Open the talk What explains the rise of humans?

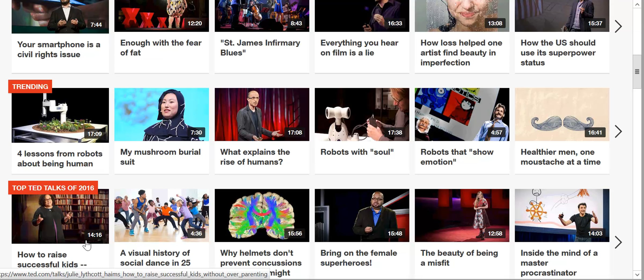[x=255, y=157]
